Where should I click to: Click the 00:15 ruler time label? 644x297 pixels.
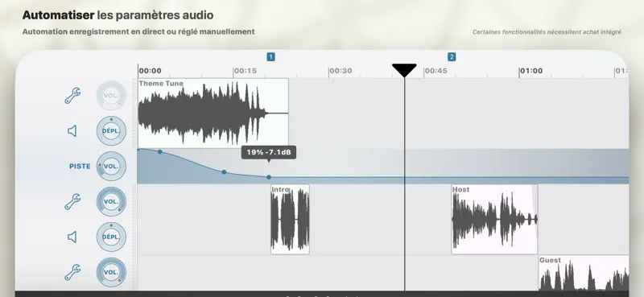246,71
